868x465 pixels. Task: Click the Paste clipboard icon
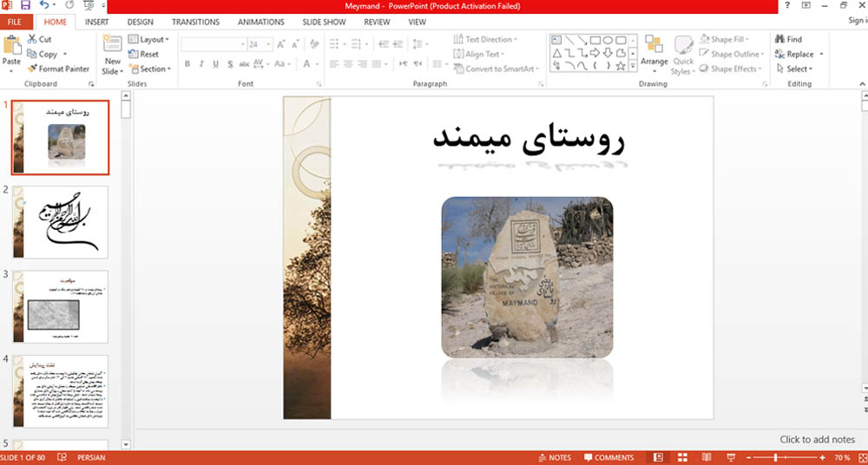[x=11, y=45]
